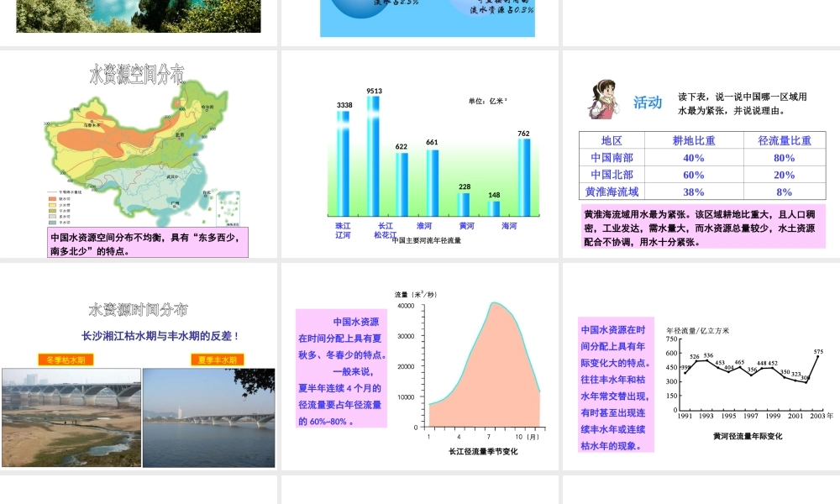This screenshot has width=840, height=504.
Task: Select the 海河 axis label in bar chart
Action: (x=509, y=226)
